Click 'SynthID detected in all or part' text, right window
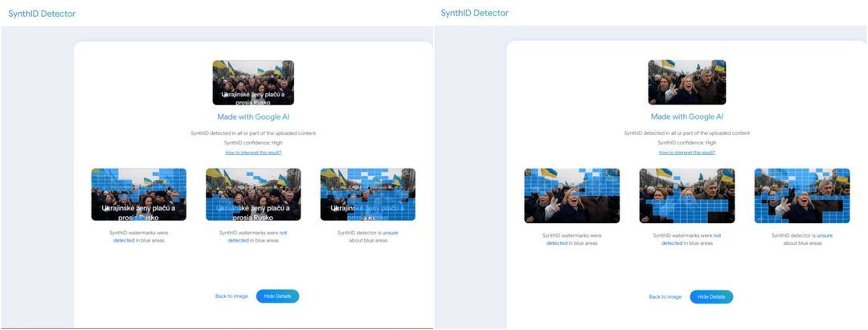Screen dimensions: 868x330 tap(687, 133)
